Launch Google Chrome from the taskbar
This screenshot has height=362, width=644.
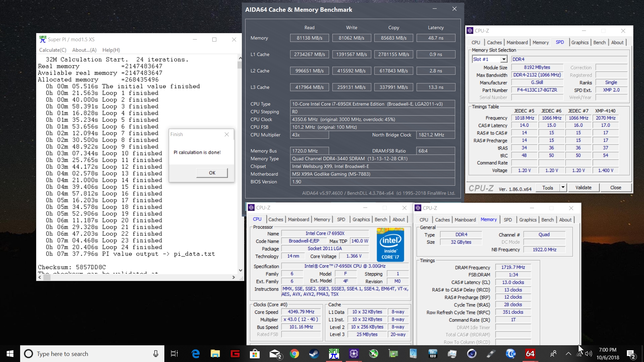(x=294, y=354)
